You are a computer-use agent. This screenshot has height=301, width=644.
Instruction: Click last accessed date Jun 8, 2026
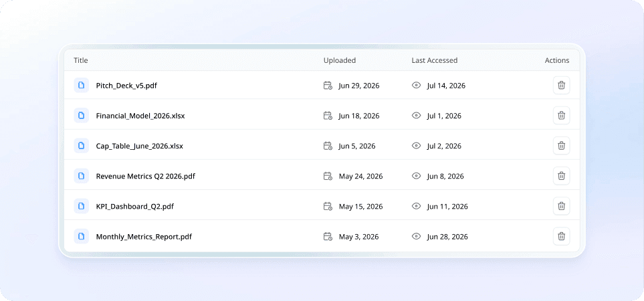pos(445,176)
